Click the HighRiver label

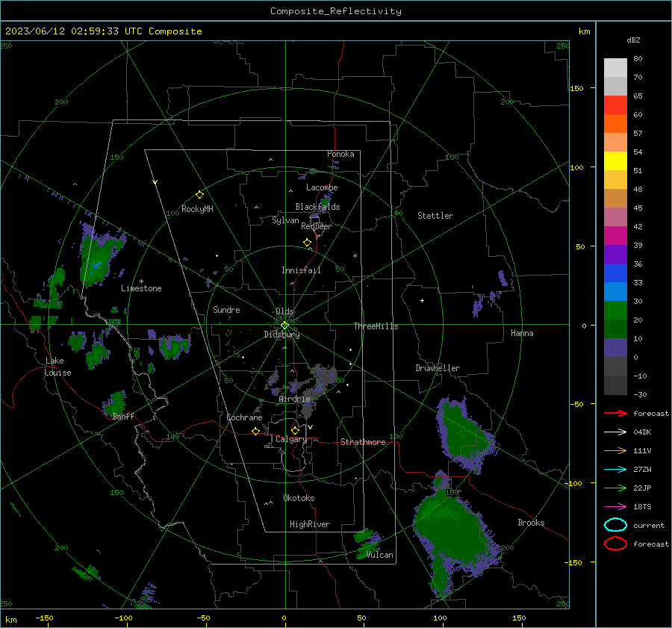[x=310, y=524]
